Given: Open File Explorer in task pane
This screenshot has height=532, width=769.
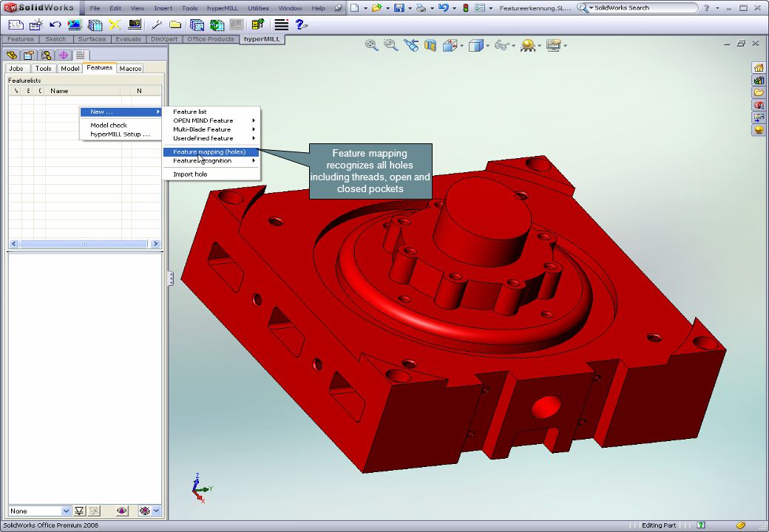Looking at the screenshot, I should point(759,92).
